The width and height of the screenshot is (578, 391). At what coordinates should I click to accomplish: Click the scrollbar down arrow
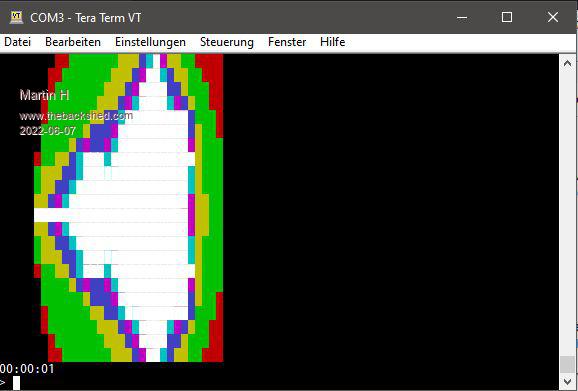coord(567,381)
